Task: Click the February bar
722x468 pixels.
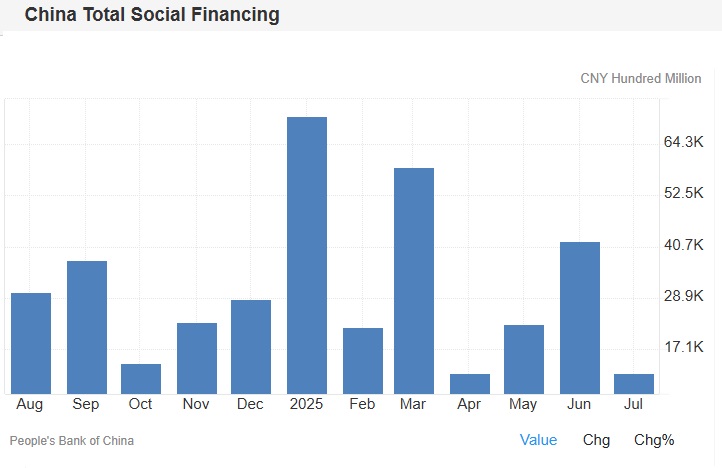Action: point(363,360)
